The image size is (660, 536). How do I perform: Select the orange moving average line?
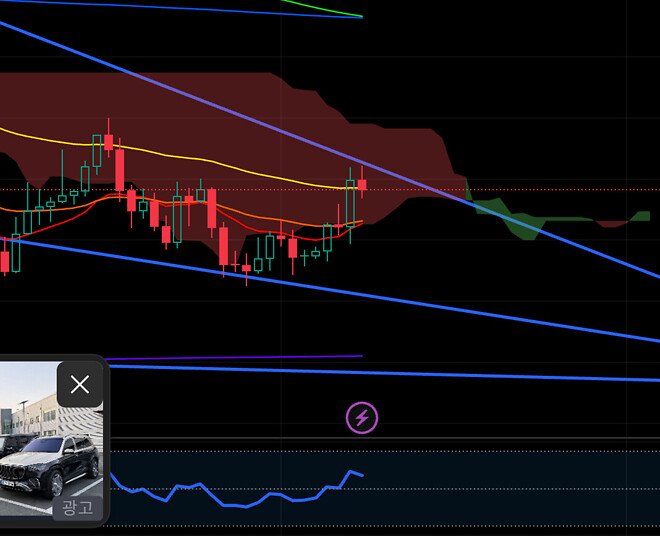[x=250, y=214]
